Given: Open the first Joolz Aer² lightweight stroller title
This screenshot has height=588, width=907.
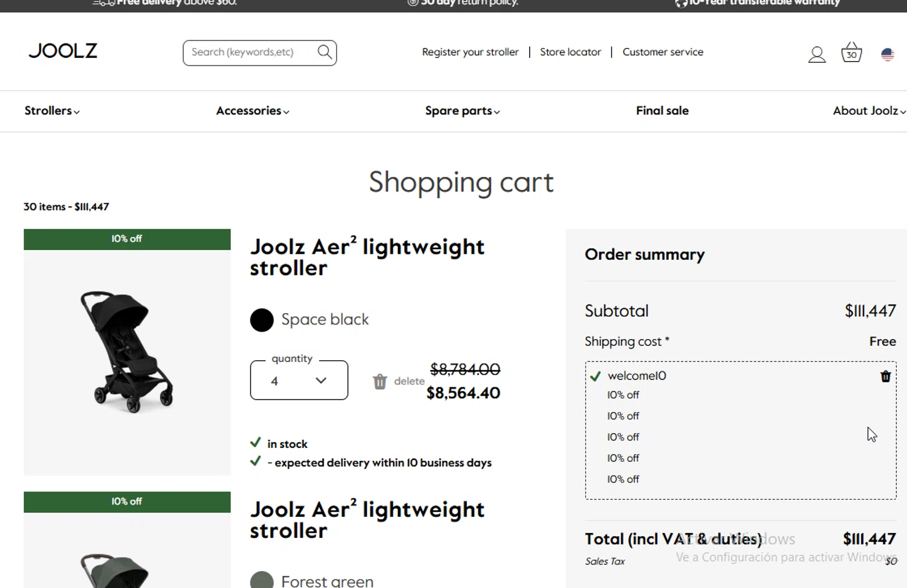Looking at the screenshot, I should 367,257.
